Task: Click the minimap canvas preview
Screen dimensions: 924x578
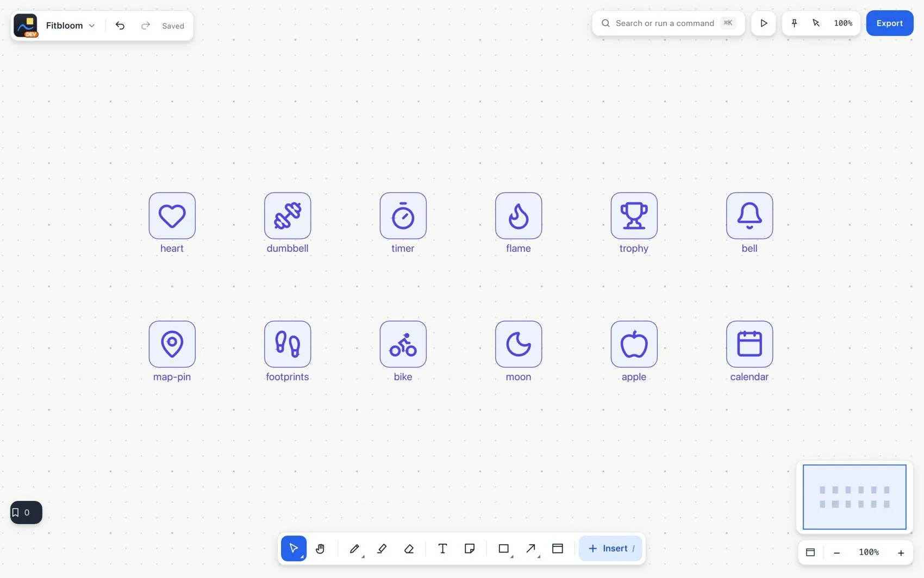Action: click(x=854, y=497)
